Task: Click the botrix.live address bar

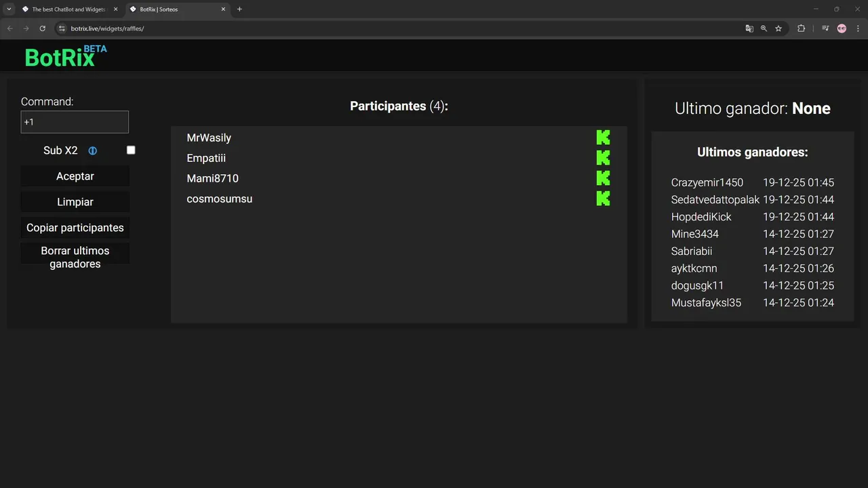Action: tap(400, 28)
